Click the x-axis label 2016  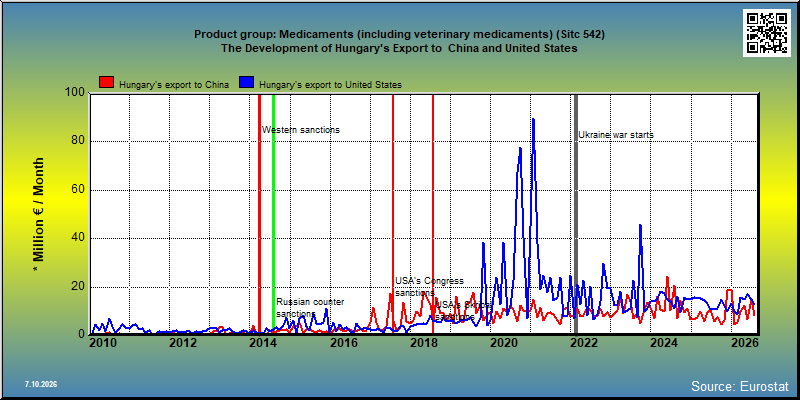343,343
